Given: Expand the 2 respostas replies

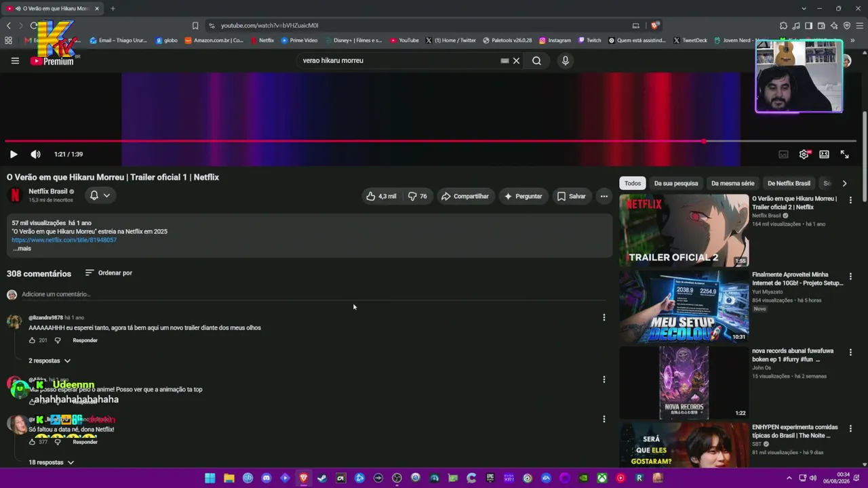Looking at the screenshot, I should pos(50,361).
